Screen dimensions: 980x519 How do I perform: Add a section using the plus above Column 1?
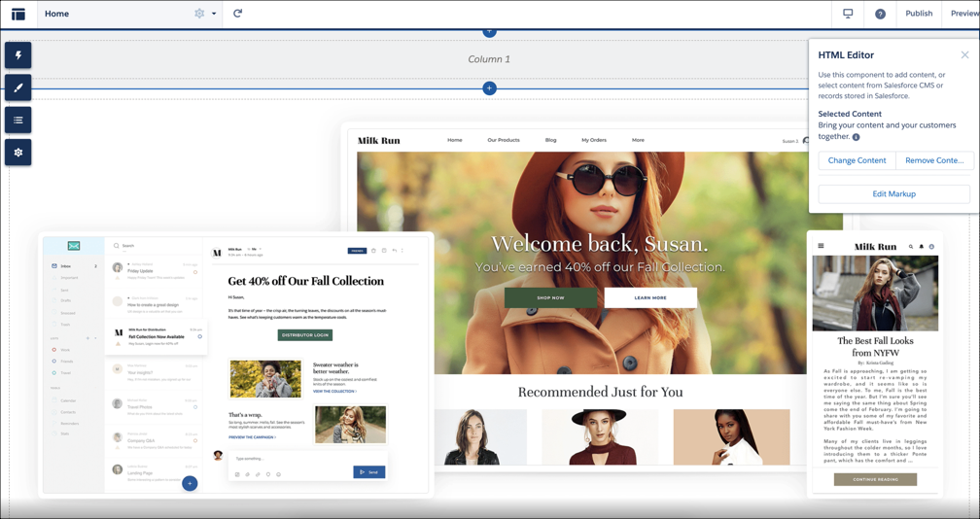[x=489, y=32]
